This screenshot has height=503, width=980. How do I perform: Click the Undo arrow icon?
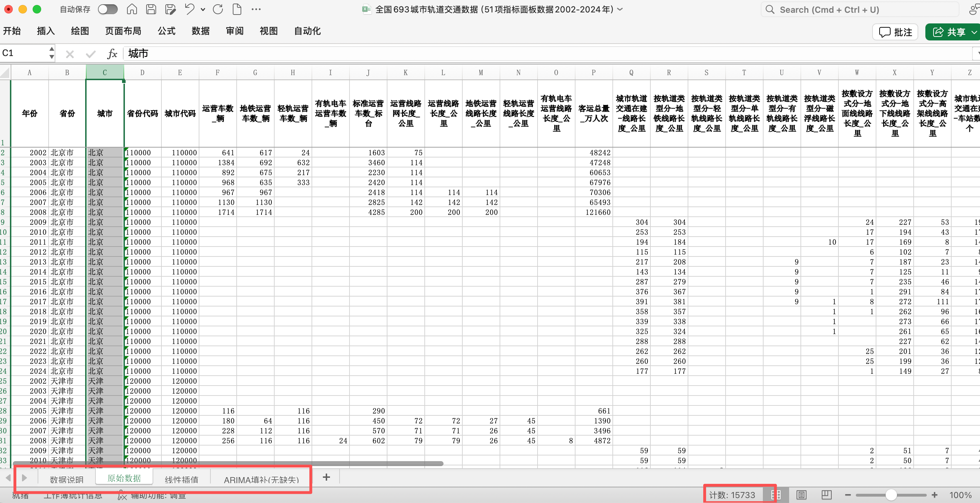(189, 9)
